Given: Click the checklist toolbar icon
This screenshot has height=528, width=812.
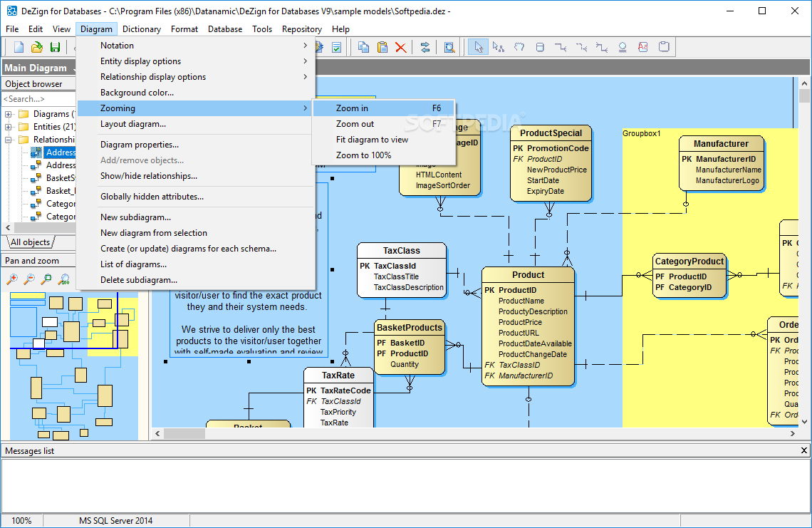Looking at the screenshot, I should click(x=337, y=47).
